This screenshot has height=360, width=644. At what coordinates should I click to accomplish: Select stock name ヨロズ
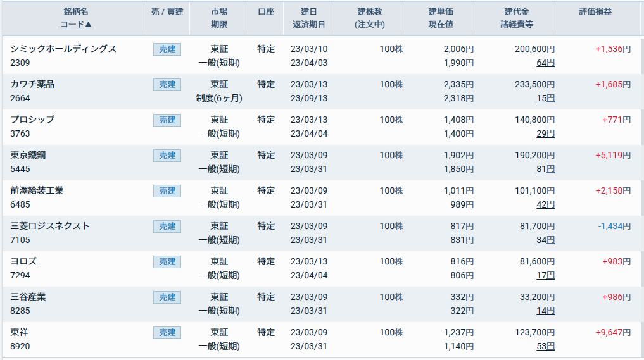click(x=23, y=261)
